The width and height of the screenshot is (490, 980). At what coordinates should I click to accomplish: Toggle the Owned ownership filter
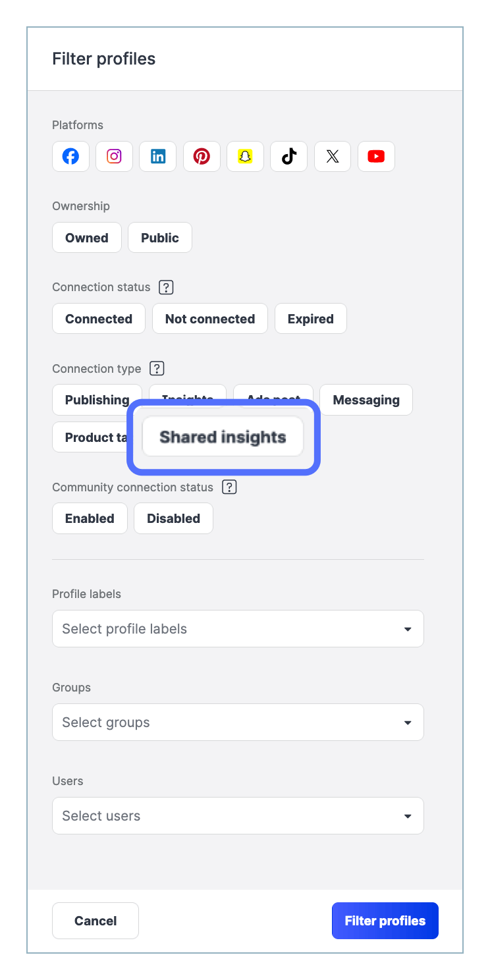tap(86, 237)
